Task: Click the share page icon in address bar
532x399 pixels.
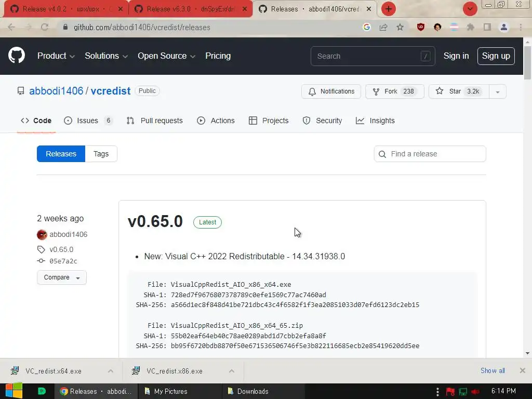Action: (383, 27)
